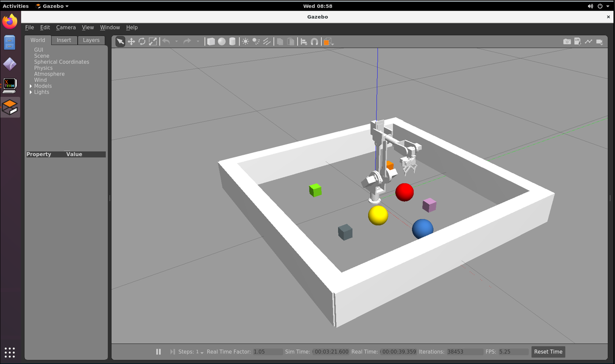
Task: Insert a sphere shape from toolbar
Action: click(x=222, y=42)
